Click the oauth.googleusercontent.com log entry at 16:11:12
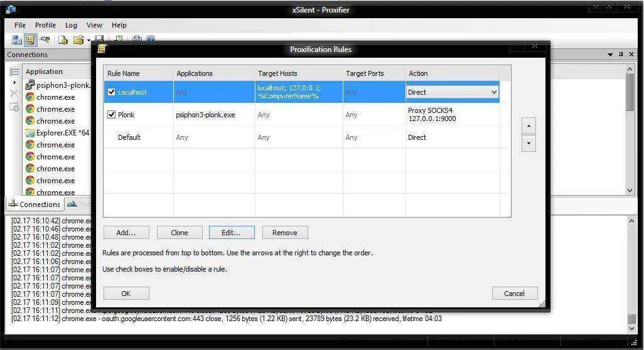The height and width of the screenshot is (350, 644). [227, 319]
